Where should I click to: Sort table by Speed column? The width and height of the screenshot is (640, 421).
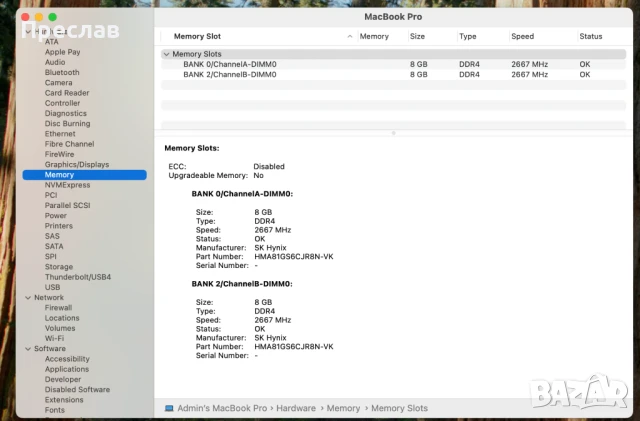click(522, 36)
